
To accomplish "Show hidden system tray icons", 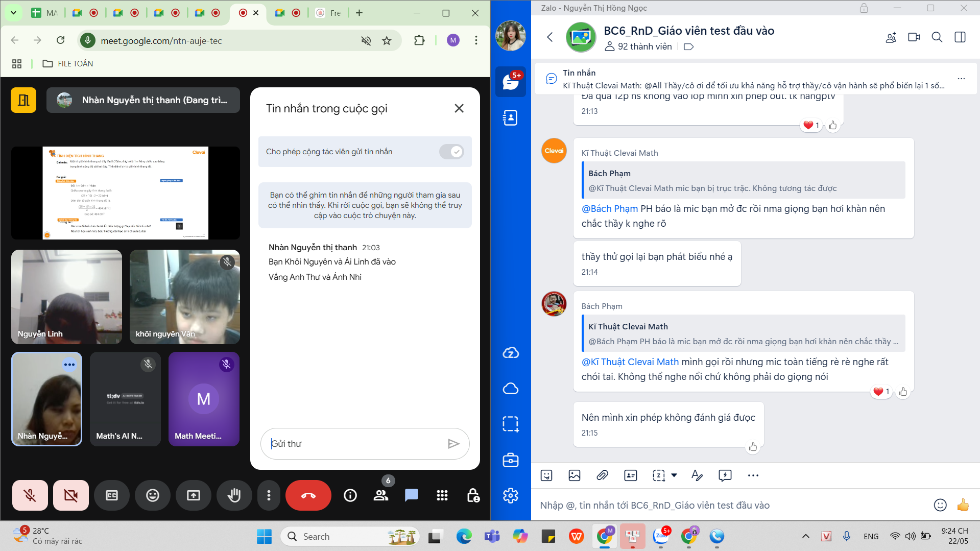I will (806, 536).
